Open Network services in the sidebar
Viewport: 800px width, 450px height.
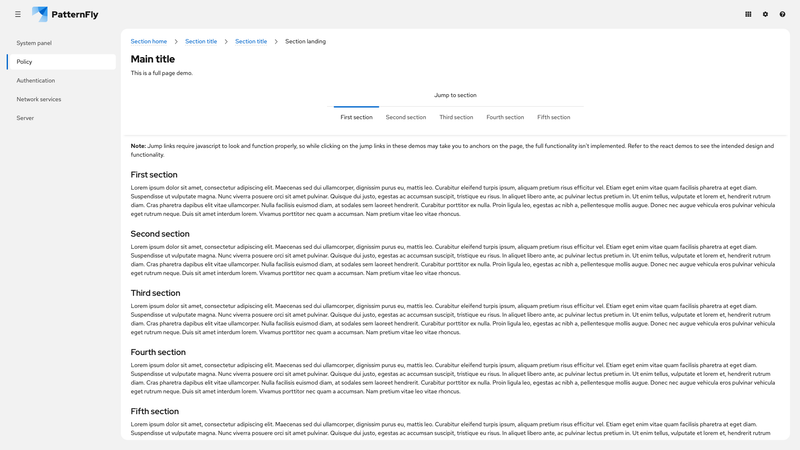click(x=61, y=99)
